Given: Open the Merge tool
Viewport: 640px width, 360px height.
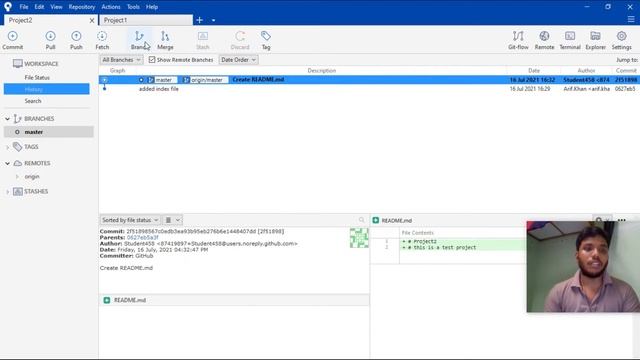Looking at the screenshot, I should click(x=165, y=40).
